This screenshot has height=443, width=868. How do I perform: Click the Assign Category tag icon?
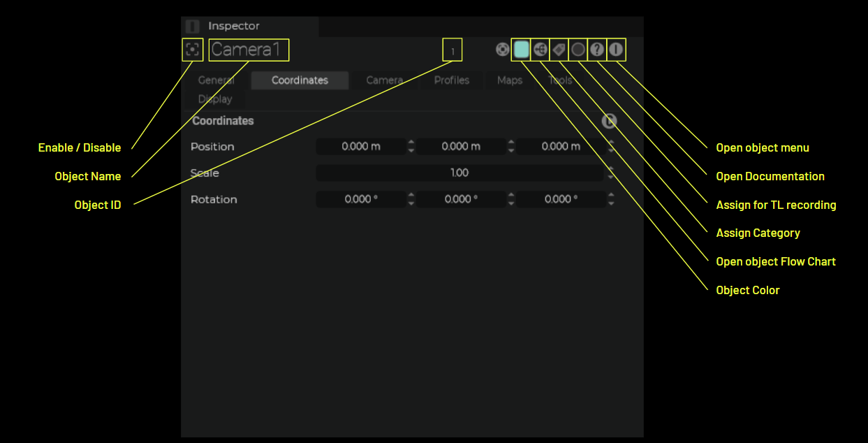pyautogui.click(x=559, y=50)
